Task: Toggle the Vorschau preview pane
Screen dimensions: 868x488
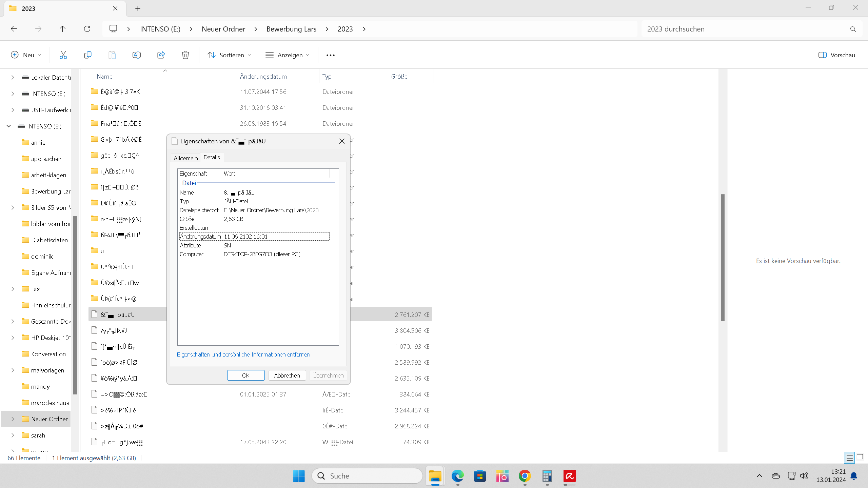Action: [836, 55]
